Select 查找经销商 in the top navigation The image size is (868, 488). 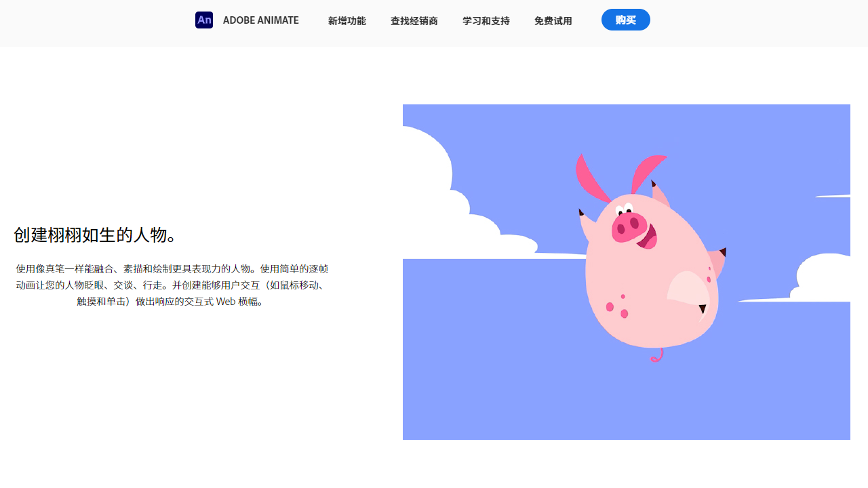(414, 21)
